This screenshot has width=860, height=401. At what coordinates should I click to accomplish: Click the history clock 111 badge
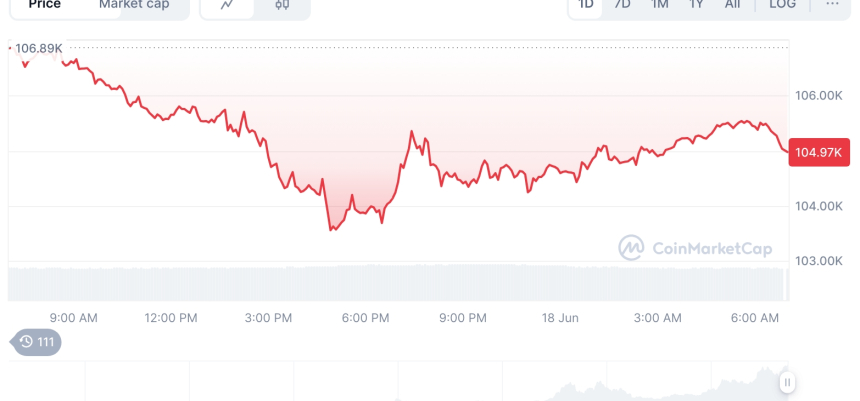coord(36,343)
